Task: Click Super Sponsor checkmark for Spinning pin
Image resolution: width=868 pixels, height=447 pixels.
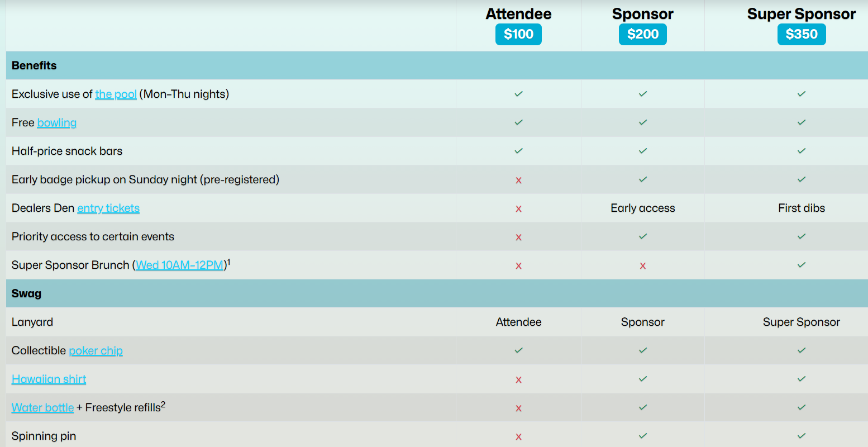Action: [x=802, y=436]
